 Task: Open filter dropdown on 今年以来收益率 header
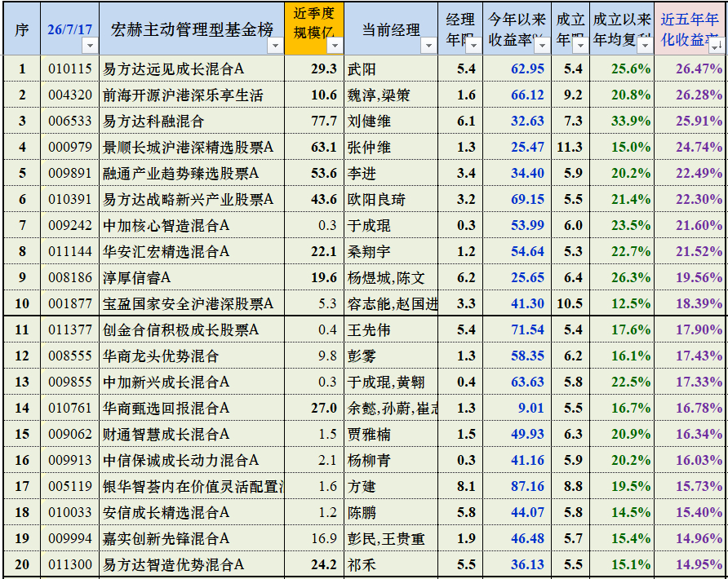click(x=542, y=46)
